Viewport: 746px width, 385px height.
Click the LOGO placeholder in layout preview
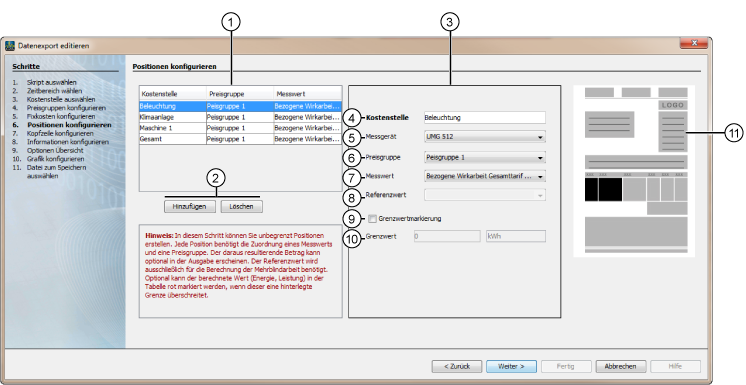click(673, 105)
